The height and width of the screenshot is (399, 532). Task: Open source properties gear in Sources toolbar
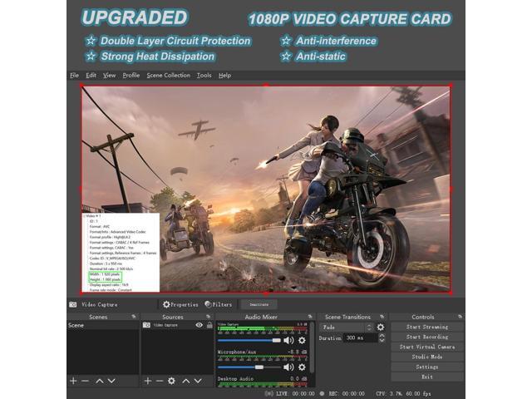[172, 381]
